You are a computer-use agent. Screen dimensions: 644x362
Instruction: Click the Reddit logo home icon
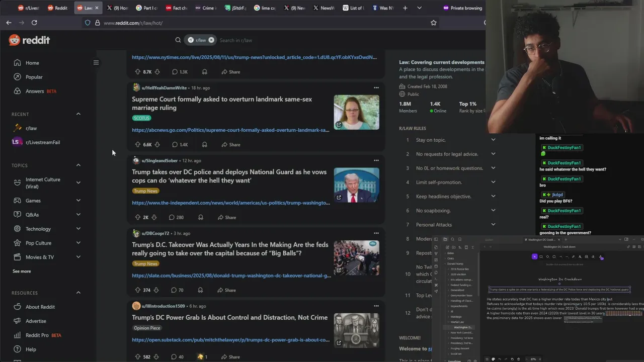[x=29, y=40]
